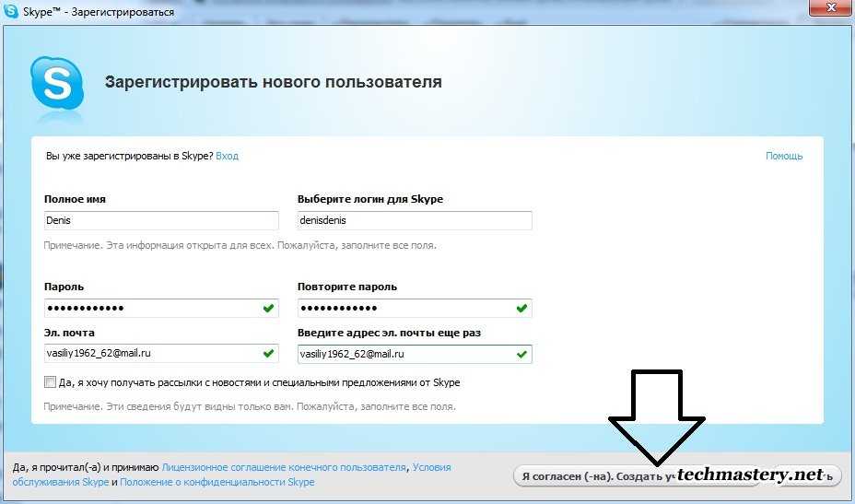Image resolution: width=855 pixels, height=504 pixels.
Task: Click green checkmark in Повторите пароль field
Action: point(521,308)
